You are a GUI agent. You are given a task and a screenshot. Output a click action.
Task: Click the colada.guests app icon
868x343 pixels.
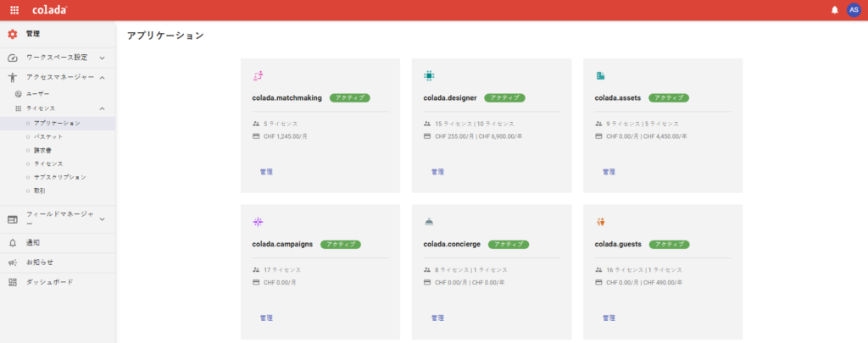(x=600, y=222)
